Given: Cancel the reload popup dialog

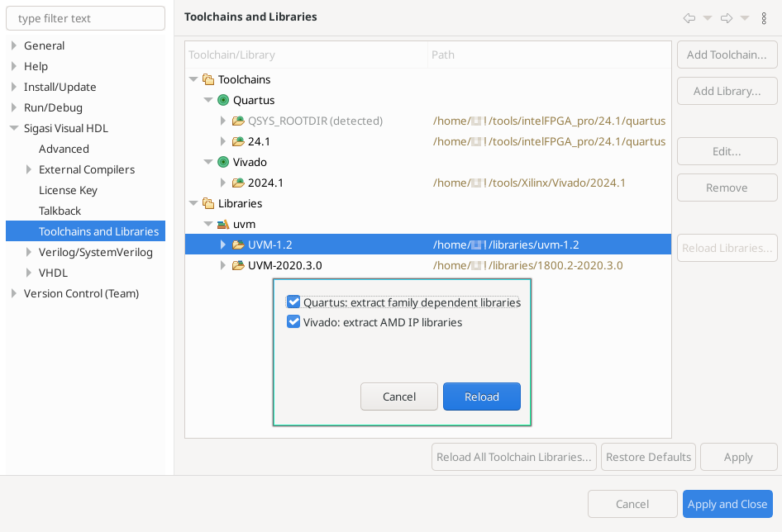Looking at the screenshot, I should click(x=399, y=397).
